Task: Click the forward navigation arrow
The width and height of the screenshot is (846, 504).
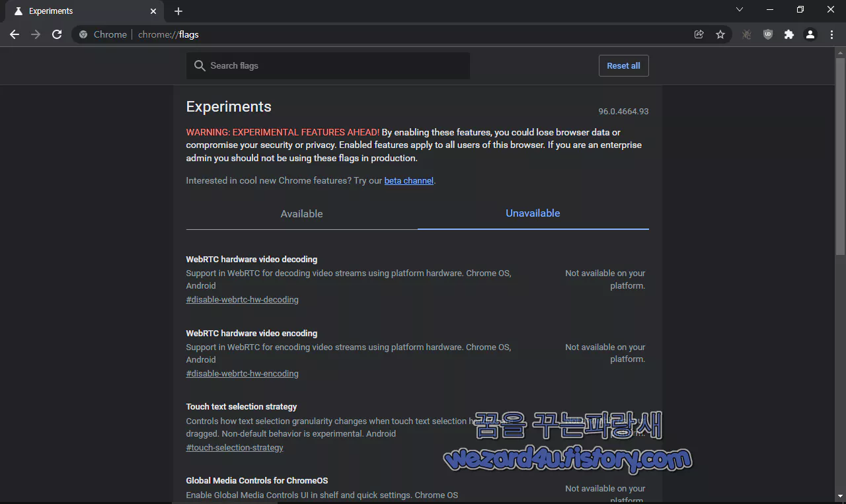Action: coord(36,34)
